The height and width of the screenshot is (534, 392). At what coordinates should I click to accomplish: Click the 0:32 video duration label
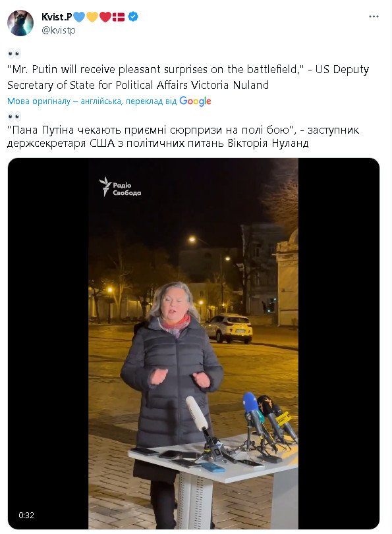click(x=26, y=515)
